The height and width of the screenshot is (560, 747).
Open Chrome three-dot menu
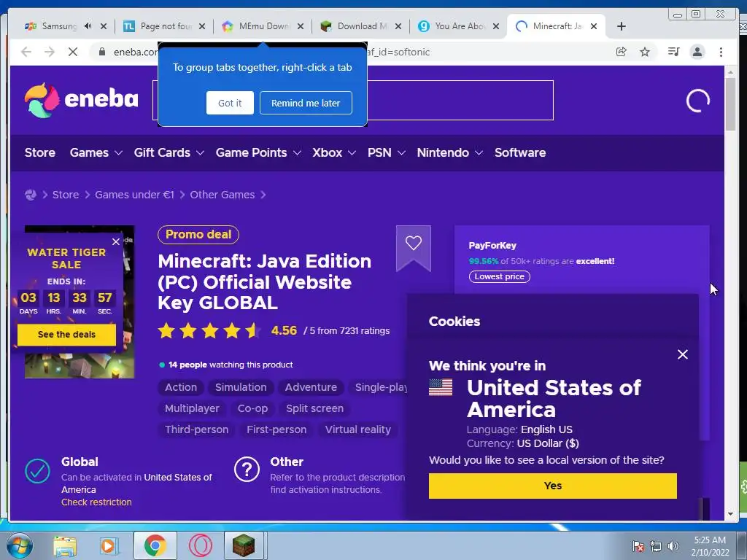pos(721,52)
